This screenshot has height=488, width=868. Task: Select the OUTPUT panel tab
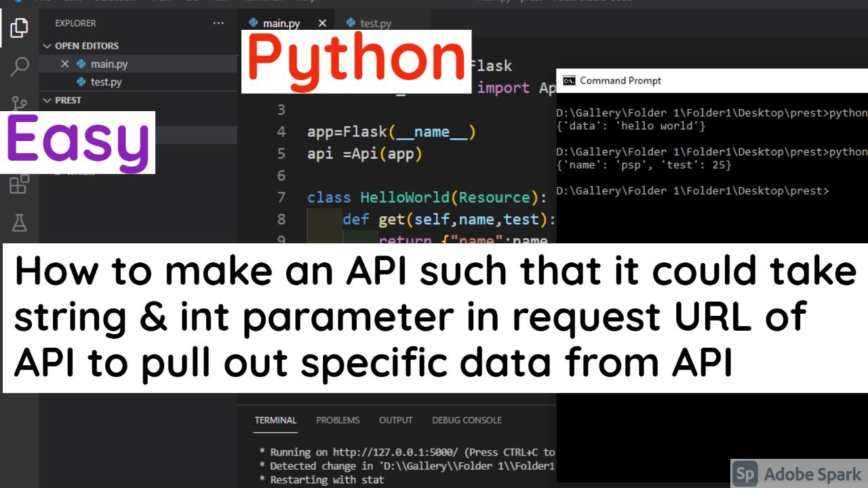point(396,420)
